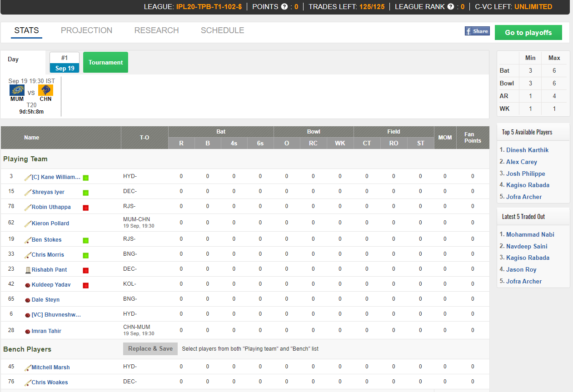Select the Chris Morris player name
Image resolution: width=573 pixels, height=392 pixels.
[48, 255]
